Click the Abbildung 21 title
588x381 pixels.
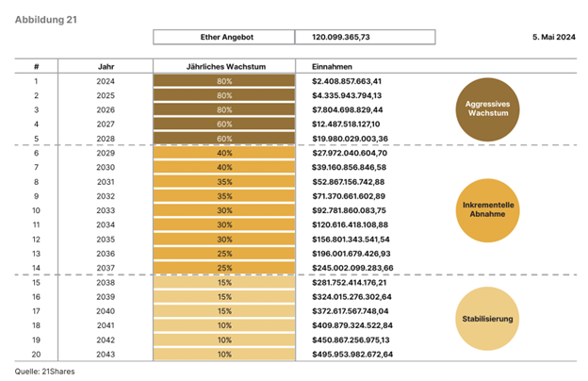(45, 11)
